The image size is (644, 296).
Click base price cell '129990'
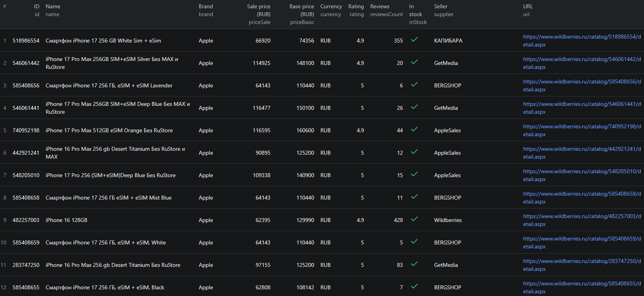[305, 220]
